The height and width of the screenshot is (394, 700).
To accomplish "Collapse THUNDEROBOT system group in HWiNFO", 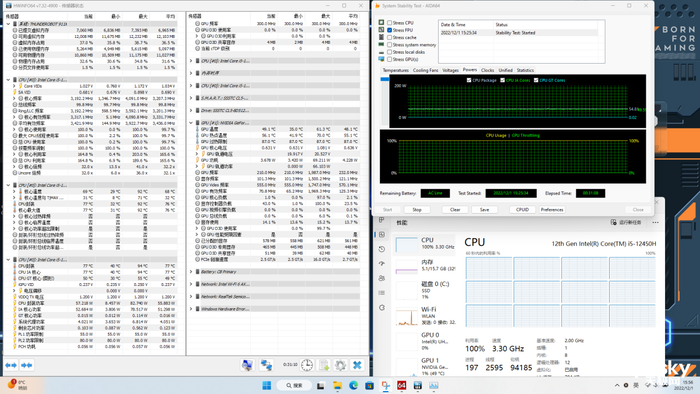I will [8, 24].
